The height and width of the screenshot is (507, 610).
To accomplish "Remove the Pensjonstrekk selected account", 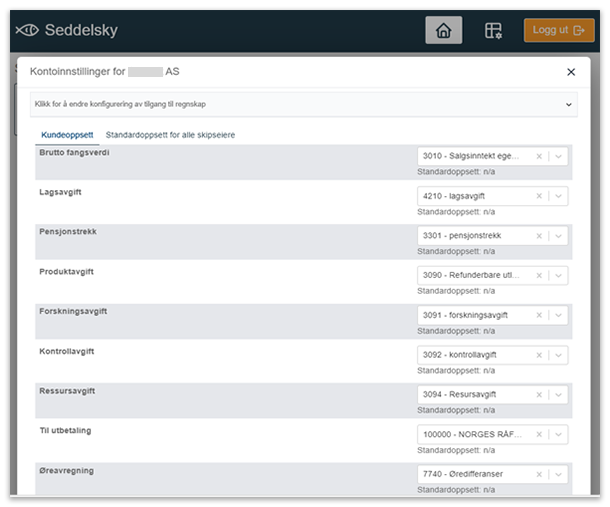I will click(540, 236).
